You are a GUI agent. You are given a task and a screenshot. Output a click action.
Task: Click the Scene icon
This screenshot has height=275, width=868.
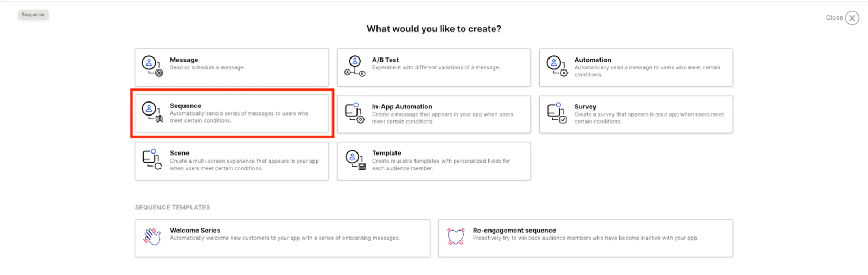152,159
